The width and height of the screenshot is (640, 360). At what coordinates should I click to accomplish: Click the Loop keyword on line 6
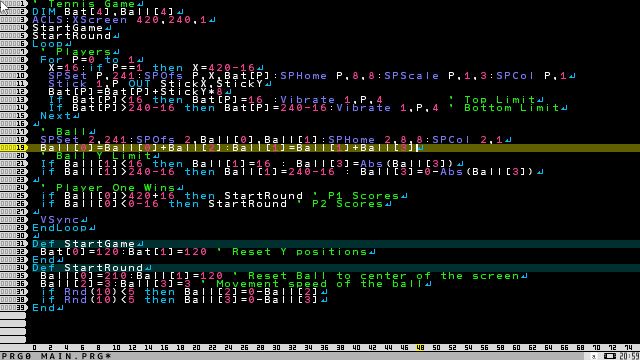click(x=48, y=44)
